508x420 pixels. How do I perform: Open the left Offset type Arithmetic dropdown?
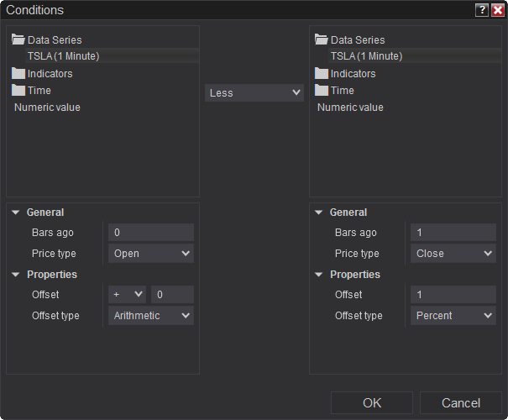click(x=151, y=316)
